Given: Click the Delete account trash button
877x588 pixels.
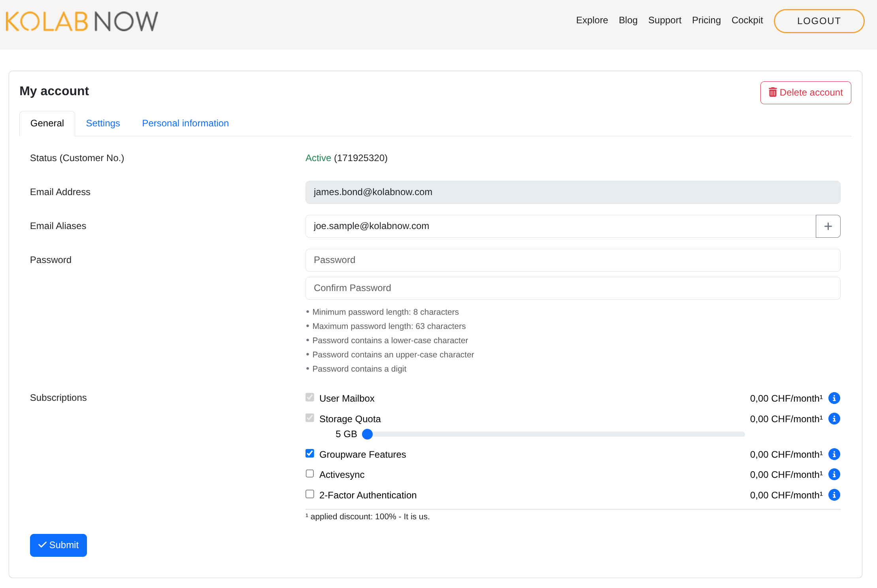Looking at the screenshot, I should tap(805, 93).
